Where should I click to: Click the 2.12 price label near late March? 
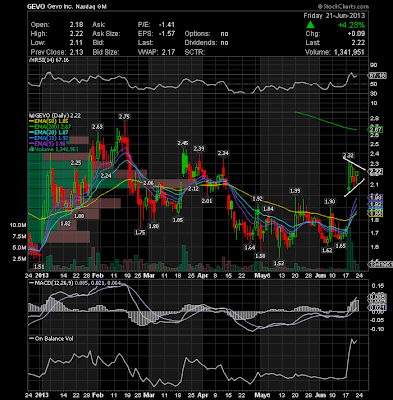pos(193,189)
